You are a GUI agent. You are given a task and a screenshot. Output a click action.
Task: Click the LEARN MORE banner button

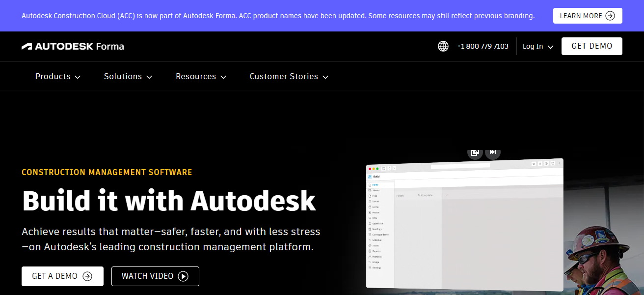point(588,16)
